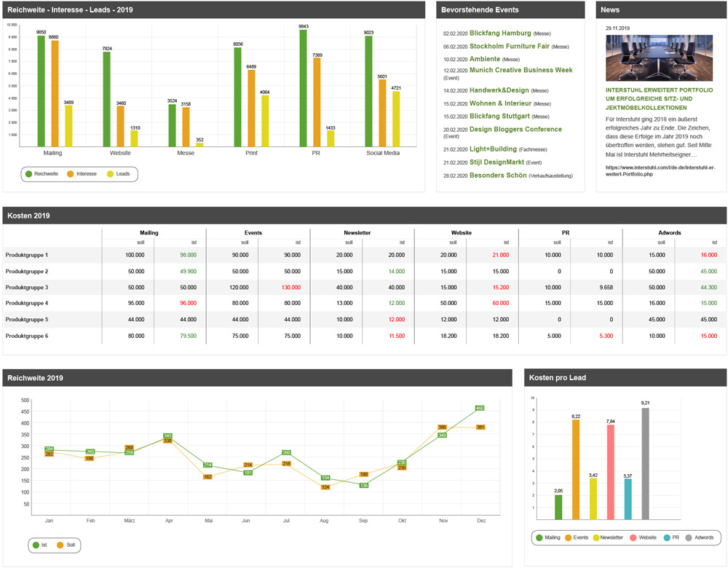Toggle Events in Kosten pro Lead legend
Viewport: 728px width, 568px height.
(x=576, y=537)
